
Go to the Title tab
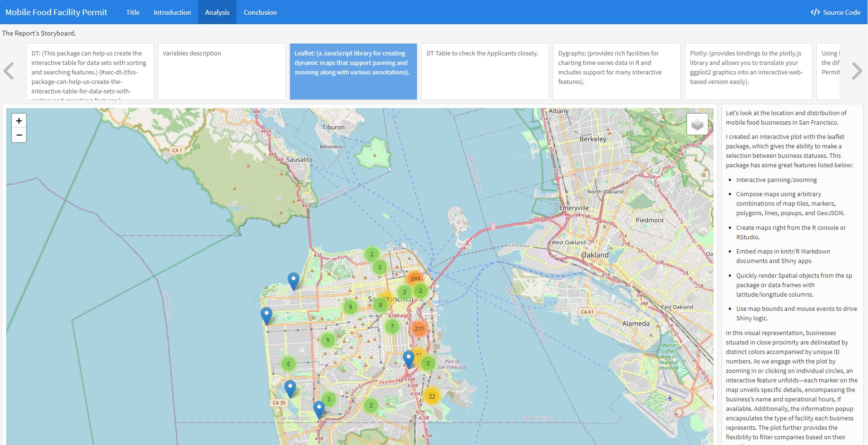(x=133, y=12)
